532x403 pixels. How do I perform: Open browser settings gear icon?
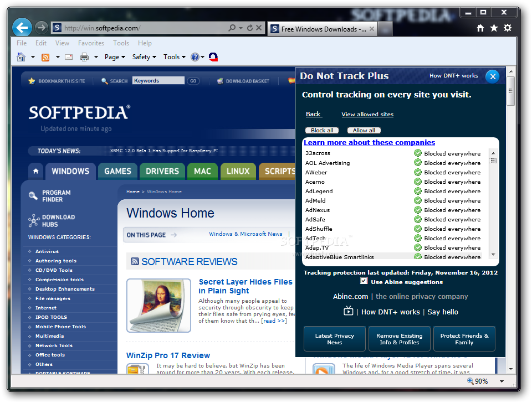(x=508, y=28)
